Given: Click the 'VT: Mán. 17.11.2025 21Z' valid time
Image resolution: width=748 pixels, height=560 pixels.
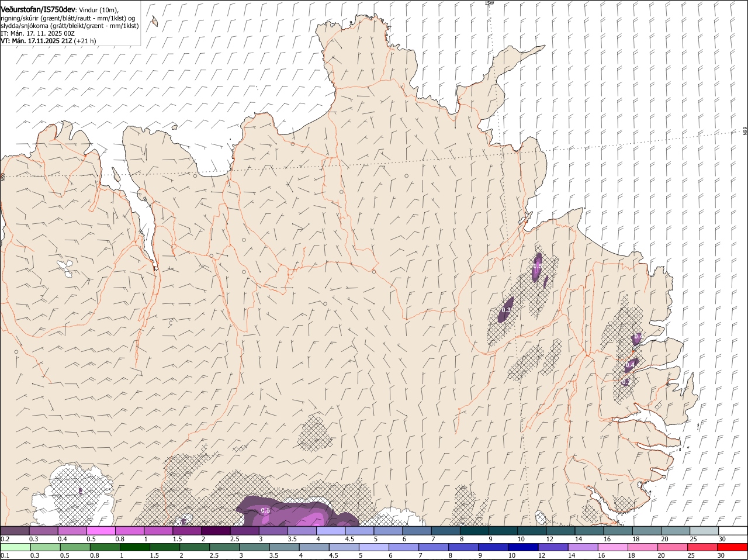Looking at the screenshot, I should pos(36,41).
